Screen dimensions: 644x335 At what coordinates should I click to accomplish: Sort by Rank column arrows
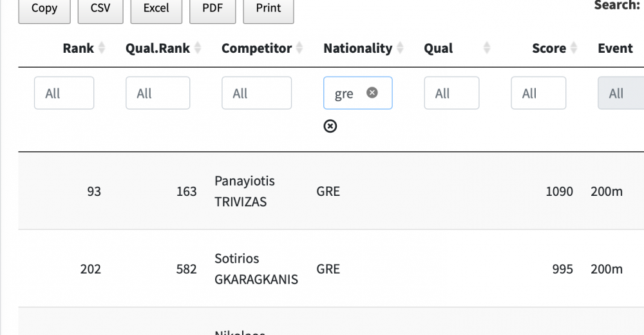tap(102, 48)
